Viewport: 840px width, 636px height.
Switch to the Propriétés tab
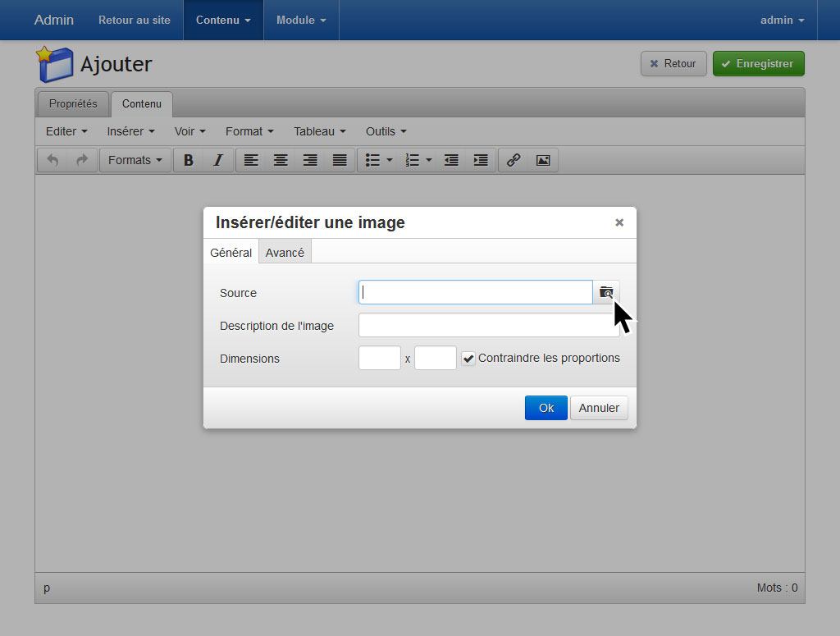click(73, 104)
